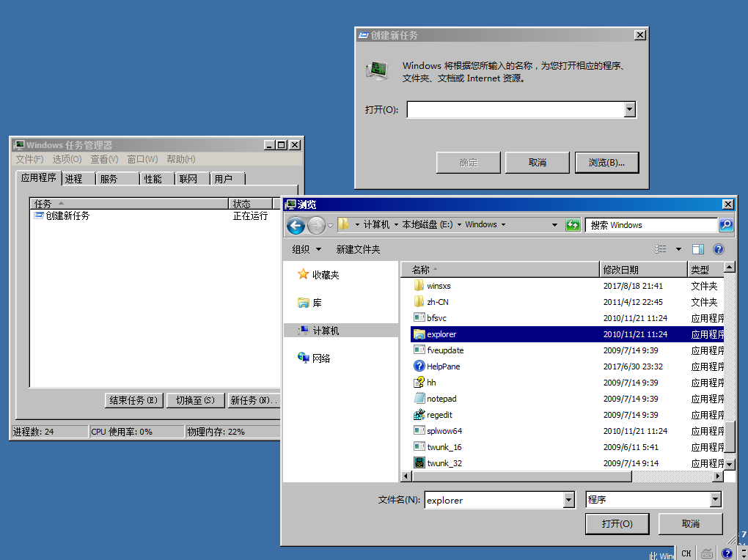Select the fveupdate application icon
This screenshot has width=748, height=560.
419,350
